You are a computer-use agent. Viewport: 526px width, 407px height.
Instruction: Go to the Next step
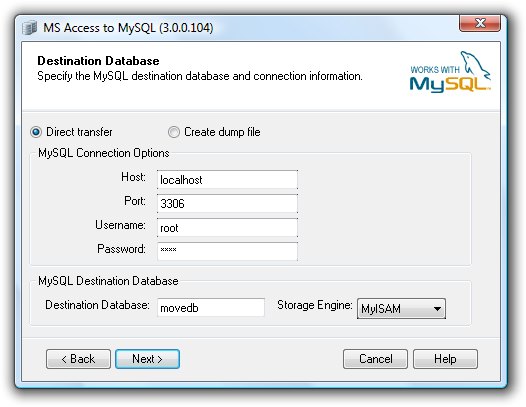[x=147, y=359]
